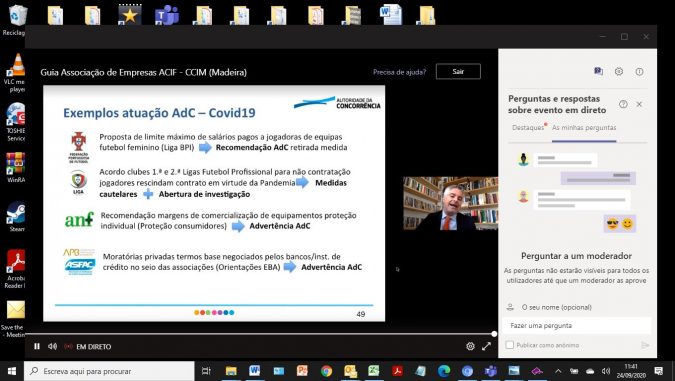Viewport: 675px width, 381px height.
Task: Pause the live stream playback
Action: coord(37,346)
